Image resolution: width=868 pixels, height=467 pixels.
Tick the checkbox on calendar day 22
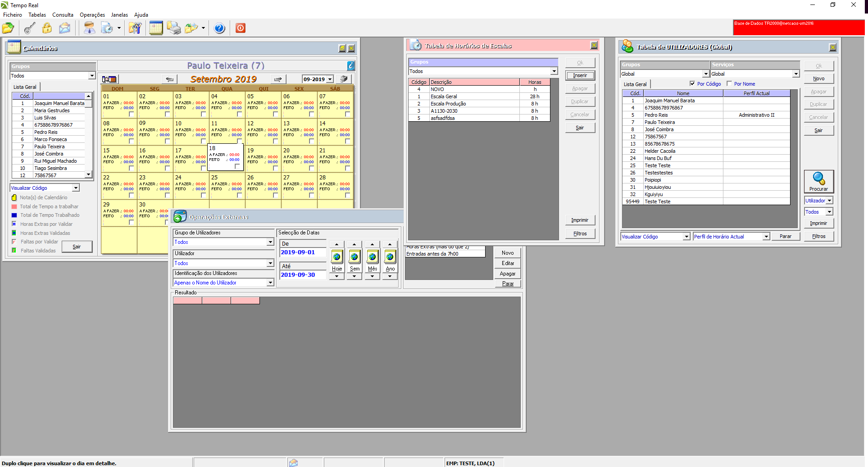pyautogui.click(x=132, y=195)
